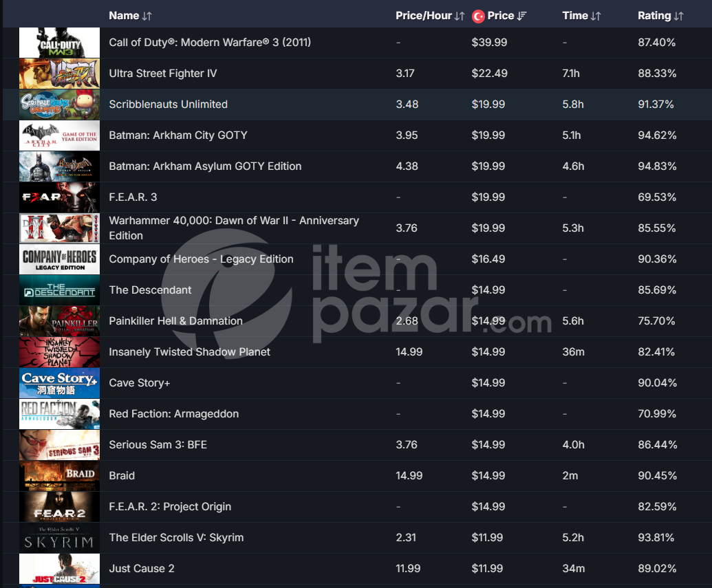Screen dimensions: 712x588
Task: Click the 7.1h playtime value
Action: pyautogui.click(x=571, y=73)
